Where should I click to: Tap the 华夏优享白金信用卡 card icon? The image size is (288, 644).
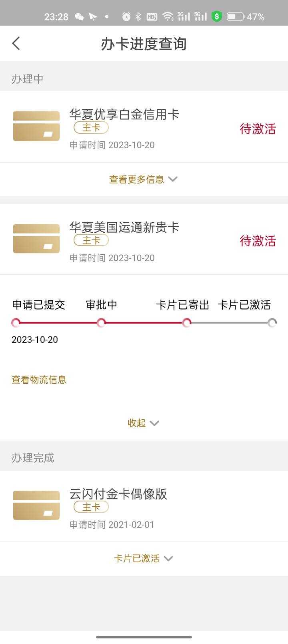click(36, 126)
